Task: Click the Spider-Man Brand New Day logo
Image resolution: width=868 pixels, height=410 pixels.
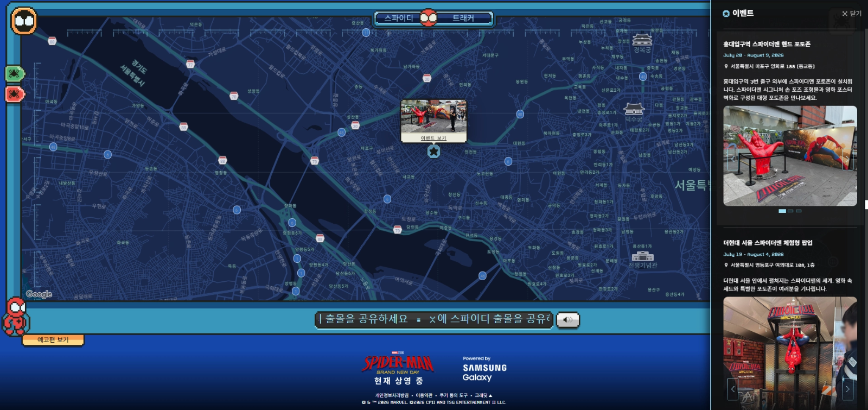Action: point(399,363)
